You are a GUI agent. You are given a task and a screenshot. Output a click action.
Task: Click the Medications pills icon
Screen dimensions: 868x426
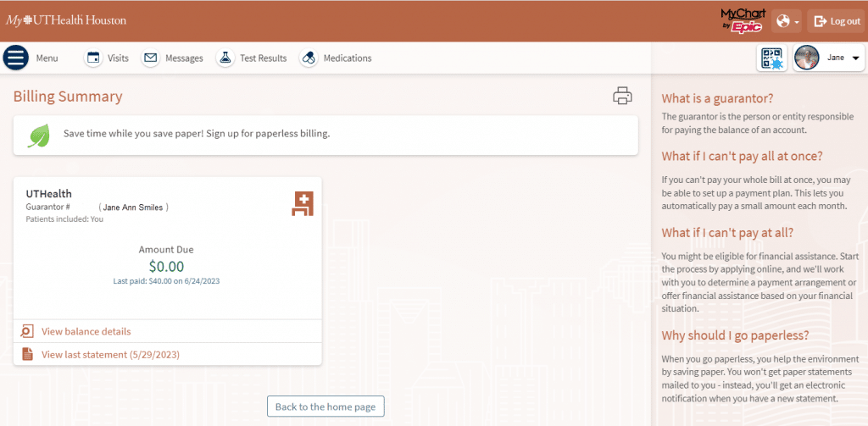[x=309, y=58]
